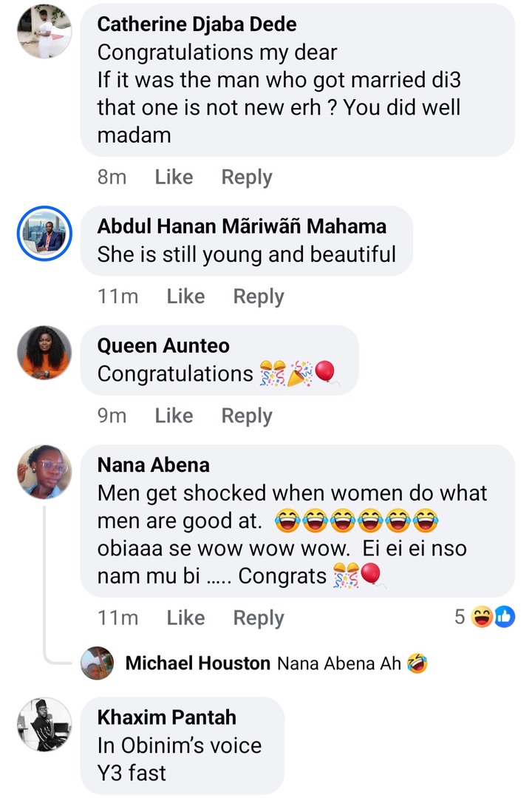This screenshot has width=532, height=798.
Task: Tap Nana Abena's profile picture
Action: 44,472
